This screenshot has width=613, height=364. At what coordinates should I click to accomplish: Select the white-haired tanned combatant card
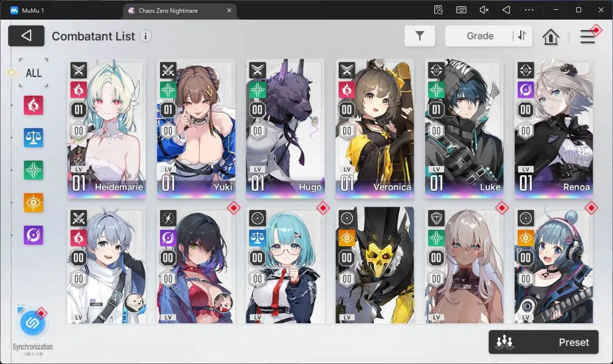point(464,265)
